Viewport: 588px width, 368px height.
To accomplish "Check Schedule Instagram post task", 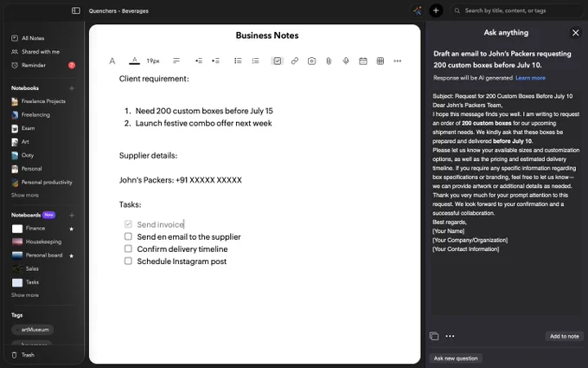I will click(x=128, y=261).
